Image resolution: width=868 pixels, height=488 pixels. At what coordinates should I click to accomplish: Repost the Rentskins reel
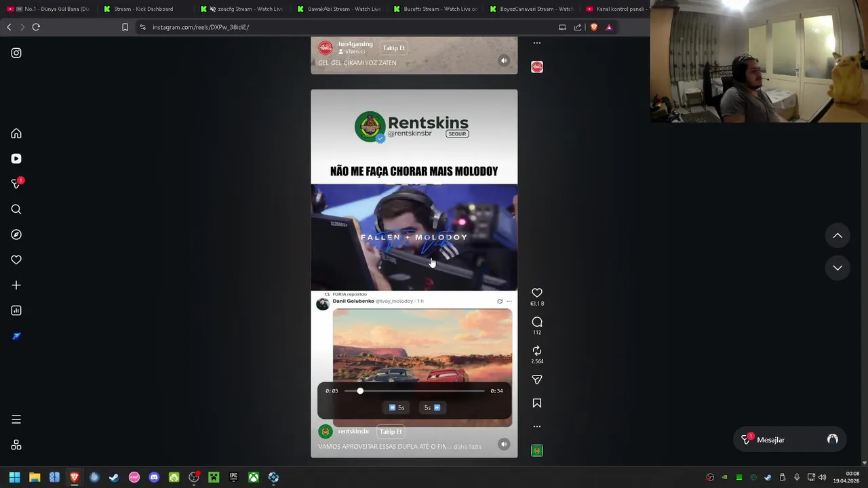pos(537,350)
